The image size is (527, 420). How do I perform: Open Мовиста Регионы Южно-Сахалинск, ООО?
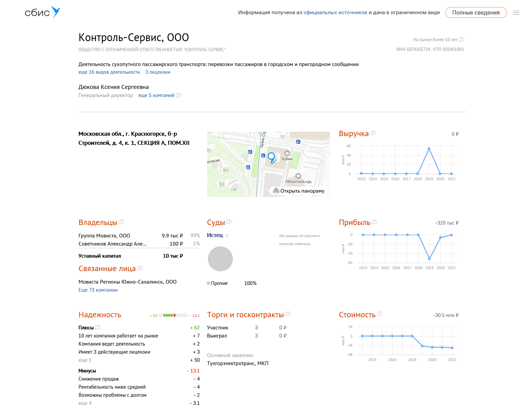127,282
